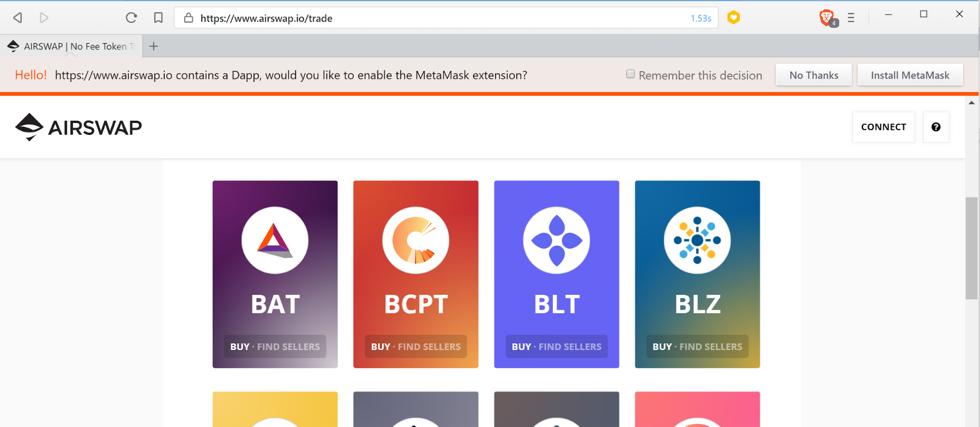Viewport: 980px width, 427px height.
Task: Decline MetaMask with No Thanks
Action: click(x=814, y=75)
